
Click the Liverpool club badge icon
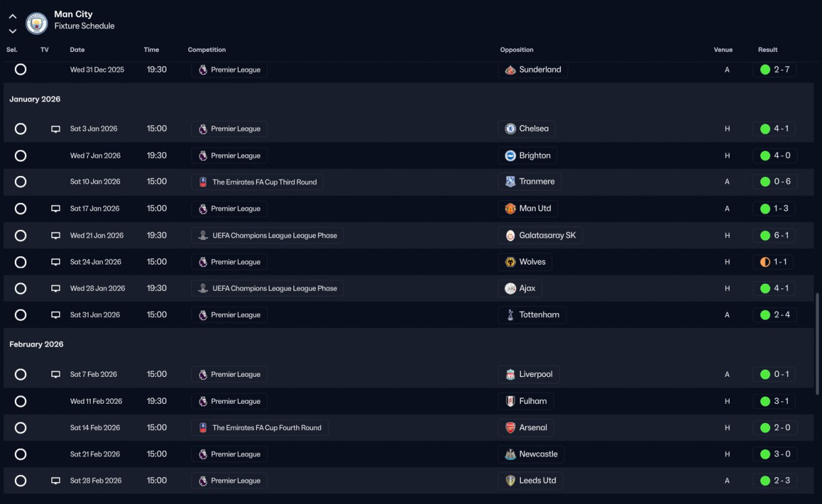510,374
